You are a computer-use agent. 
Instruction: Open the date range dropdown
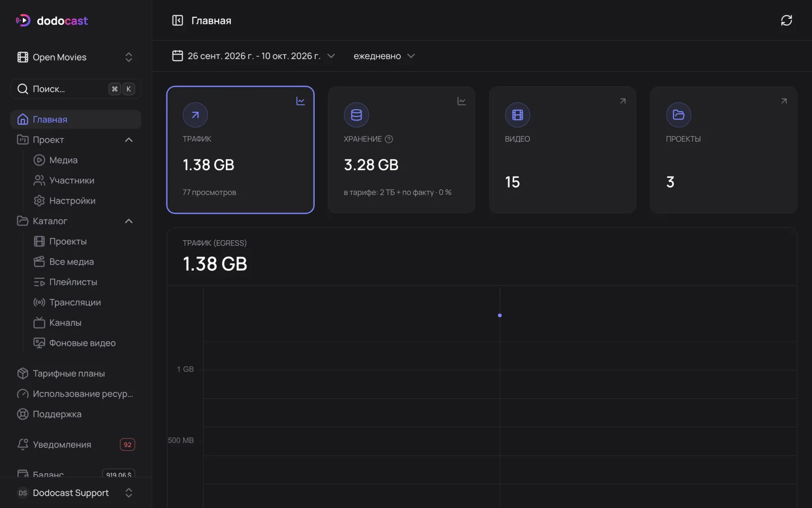click(254, 56)
